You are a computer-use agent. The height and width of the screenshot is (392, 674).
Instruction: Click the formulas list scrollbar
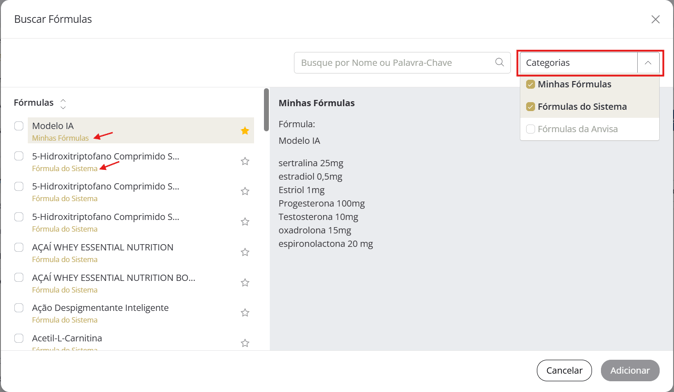[267, 110]
